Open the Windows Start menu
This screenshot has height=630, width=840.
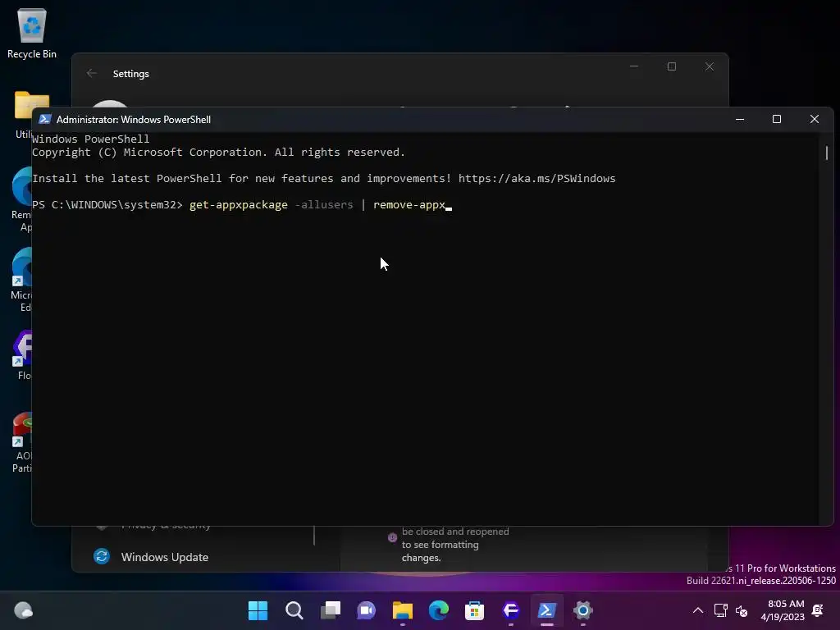coord(258,610)
